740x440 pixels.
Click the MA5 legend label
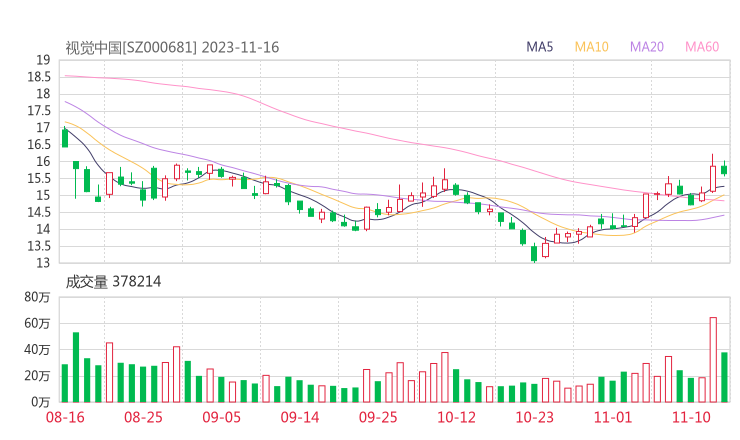point(539,47)
